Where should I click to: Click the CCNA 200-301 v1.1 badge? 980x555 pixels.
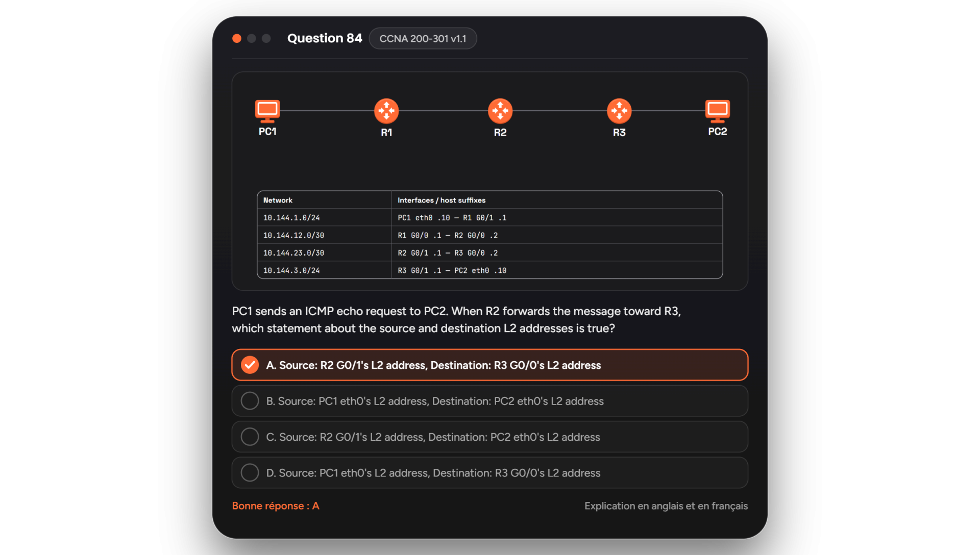point(423,39)
